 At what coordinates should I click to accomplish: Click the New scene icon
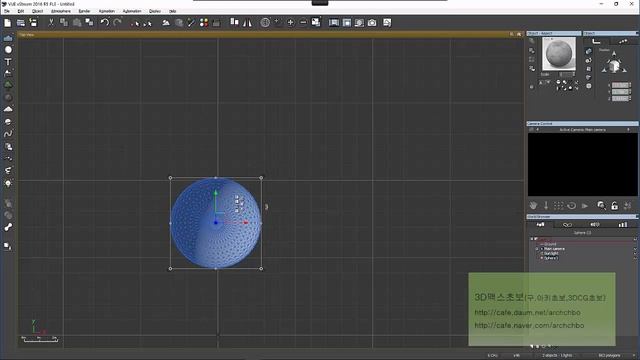coord(7,23)
